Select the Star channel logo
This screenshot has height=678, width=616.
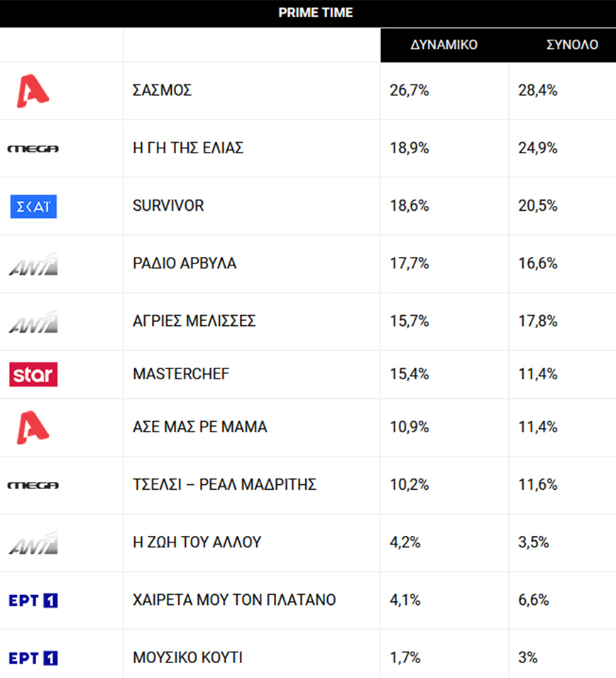33,374
